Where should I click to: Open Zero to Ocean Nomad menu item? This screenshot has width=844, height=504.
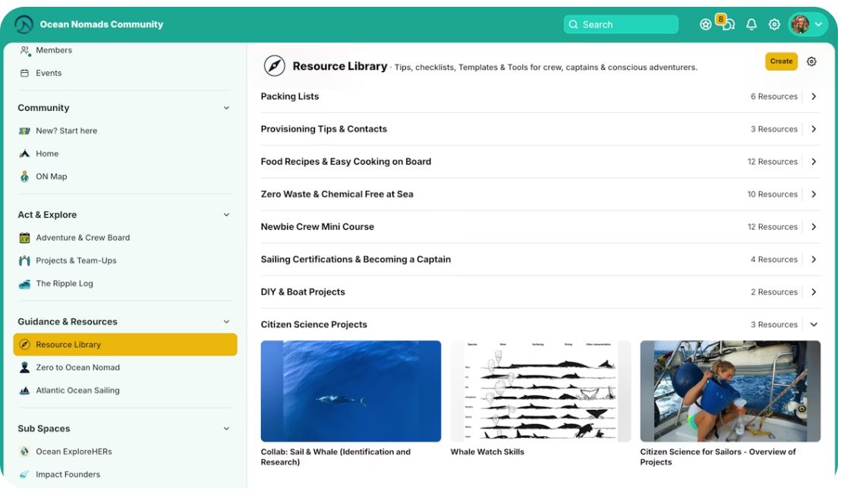(77, 367)
